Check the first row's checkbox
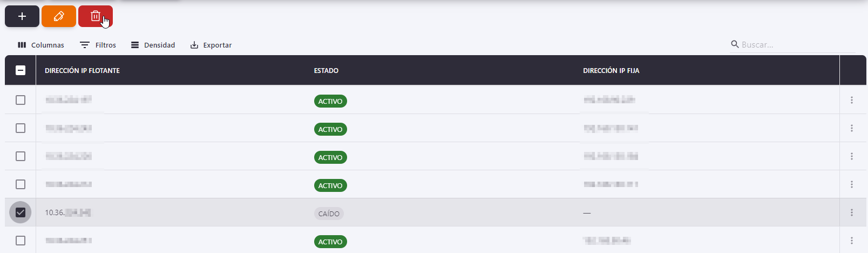868x253 pixels. click(x=21, y=100)
